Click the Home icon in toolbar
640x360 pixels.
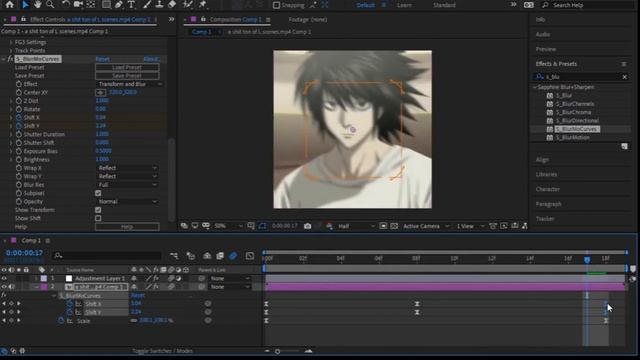point(9,4)
